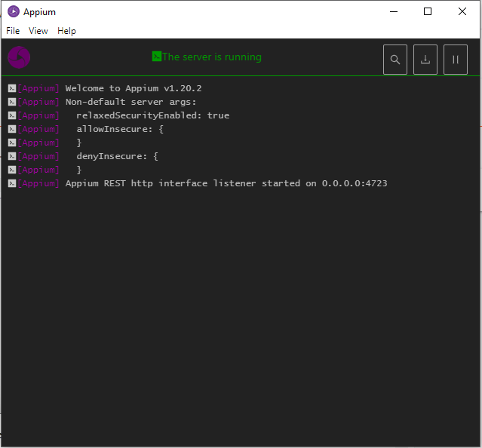The width and height of the screenshot is (482, 448).
Task: Click log line 'Non-default server args:'
Action: [130, 102]
